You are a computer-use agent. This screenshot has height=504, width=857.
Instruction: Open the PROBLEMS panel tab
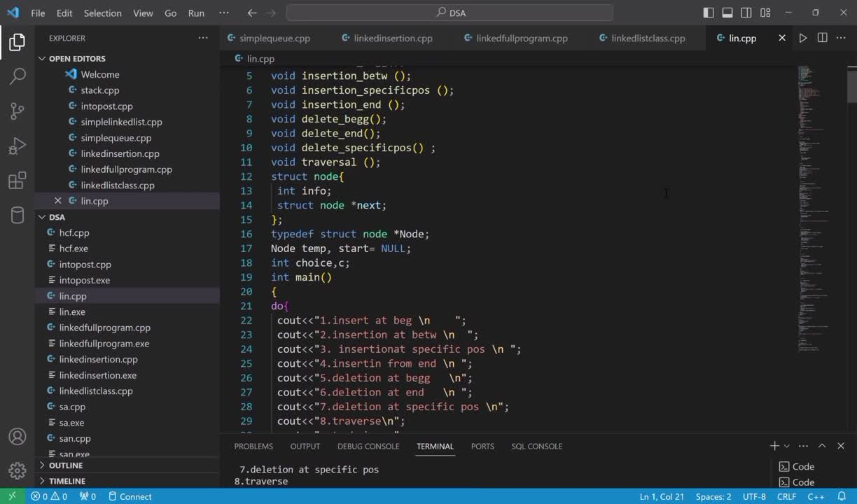253,446
